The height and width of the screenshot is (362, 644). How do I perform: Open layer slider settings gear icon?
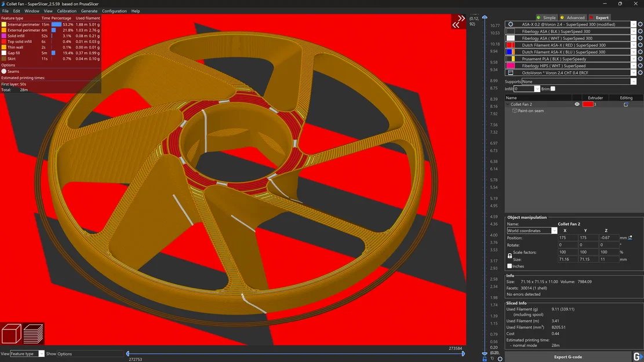500,359
